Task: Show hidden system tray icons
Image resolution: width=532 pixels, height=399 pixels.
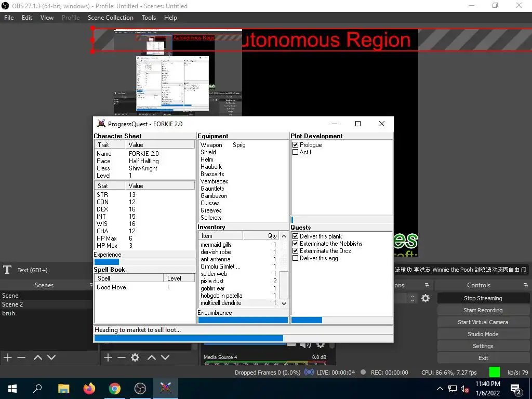Action: tap(440, 389)
